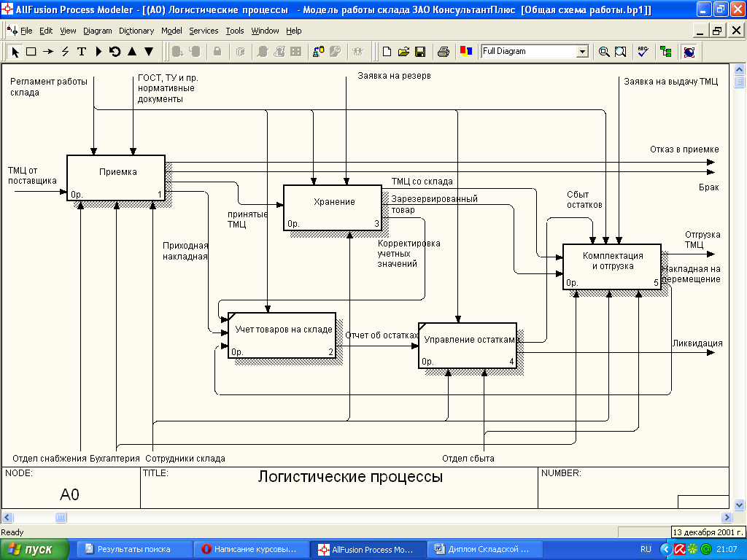Click the vertical scrollbar down arrow
Screen dimensions: 747x560
[740, 505]
